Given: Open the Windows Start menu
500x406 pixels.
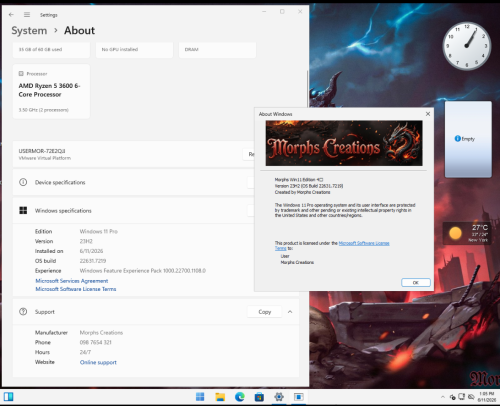Looking at the screenshot, I should click(200, 397).
